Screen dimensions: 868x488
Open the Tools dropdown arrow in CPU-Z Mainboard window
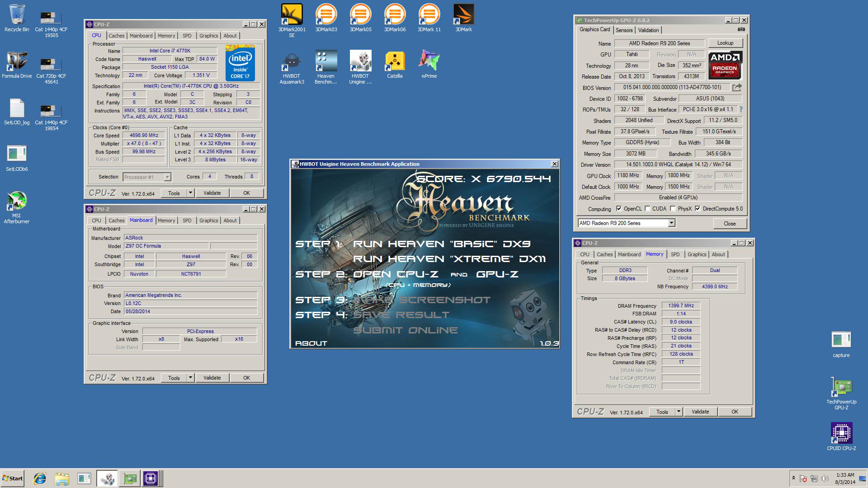tap(190, 378)
